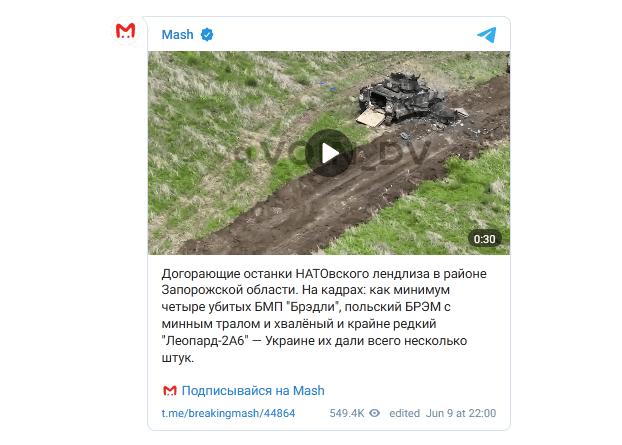Click the last caption word штук
Screen dimensions: 622x445
tap(178, 358)
